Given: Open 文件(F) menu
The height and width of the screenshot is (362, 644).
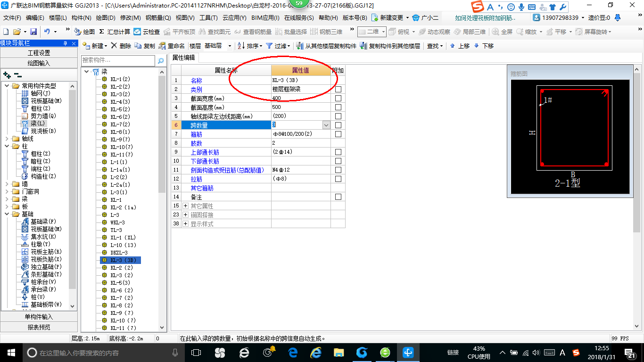Looking at the screenshot, I should click(x=12, y=18).
